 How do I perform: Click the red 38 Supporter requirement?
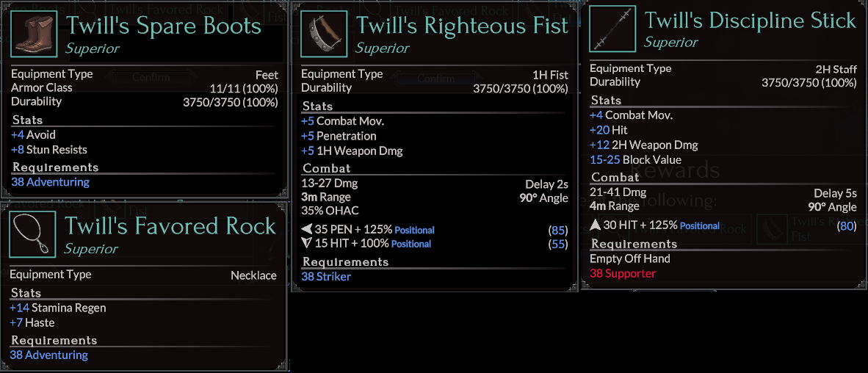[x=623, y=273]
